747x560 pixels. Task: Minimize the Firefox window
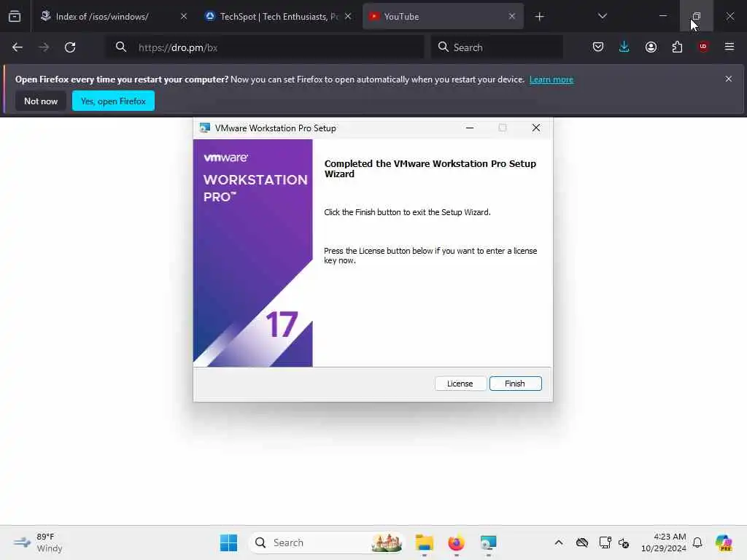click(662, 16)
